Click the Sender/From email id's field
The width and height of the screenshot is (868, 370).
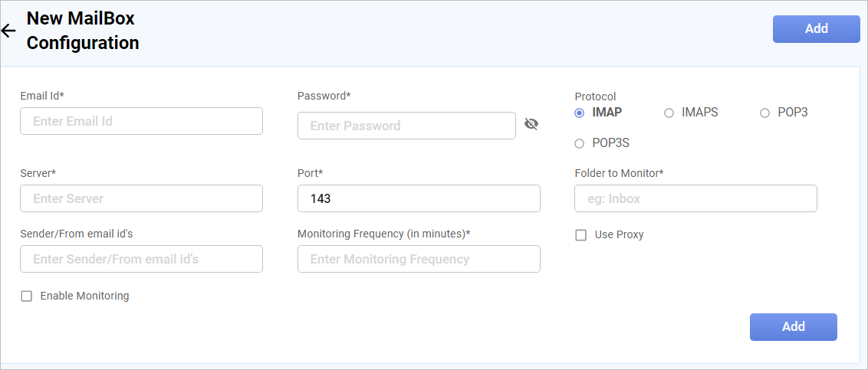141,259
